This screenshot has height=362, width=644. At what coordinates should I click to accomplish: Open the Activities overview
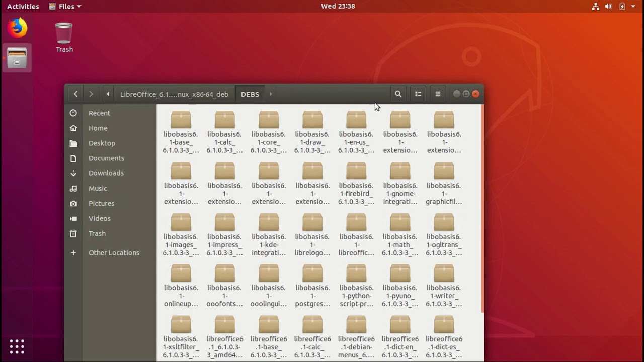[23, 7]
